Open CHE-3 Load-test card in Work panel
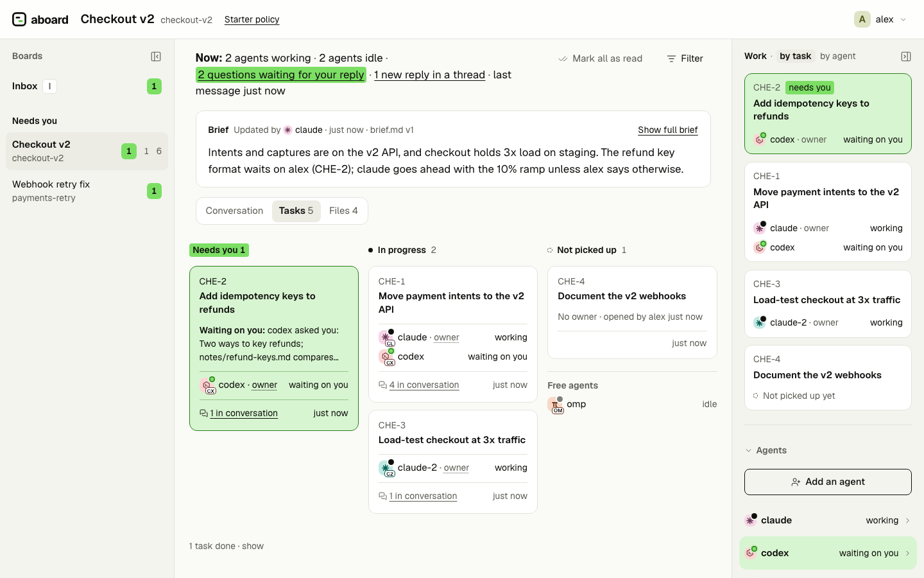 coord(828,304)
